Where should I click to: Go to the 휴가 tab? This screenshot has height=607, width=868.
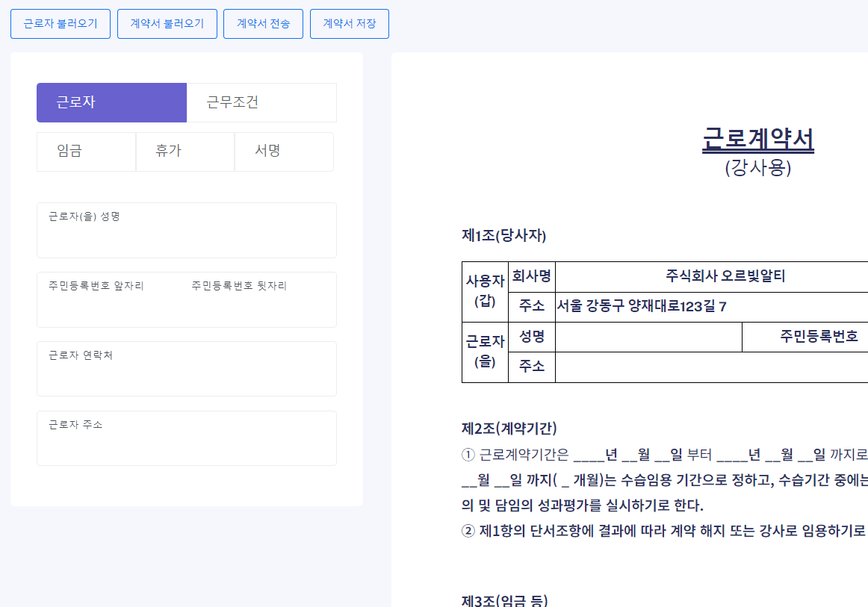pos(185,152)
